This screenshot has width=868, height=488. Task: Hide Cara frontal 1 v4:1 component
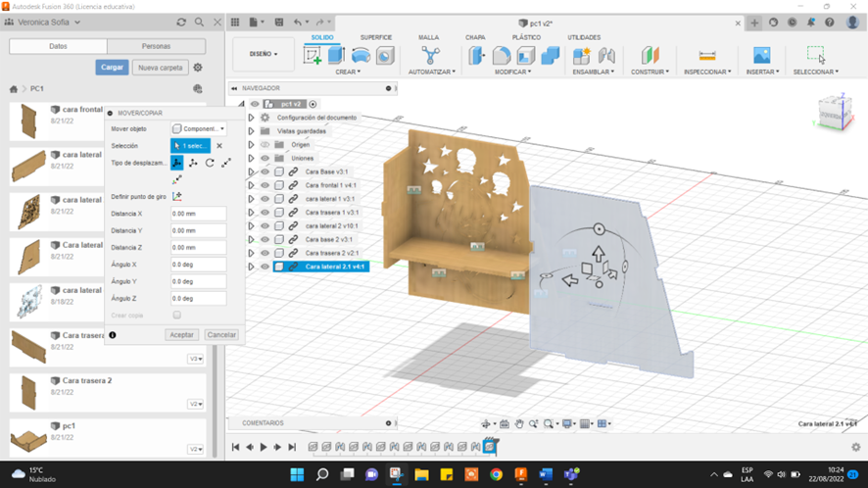pyautogui.click(x=265, y=185)
